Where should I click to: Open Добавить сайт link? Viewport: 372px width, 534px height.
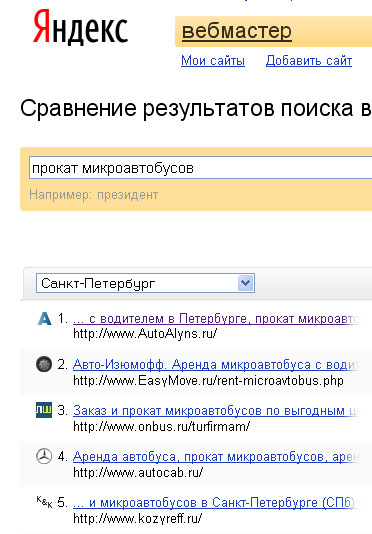(309, 61)
